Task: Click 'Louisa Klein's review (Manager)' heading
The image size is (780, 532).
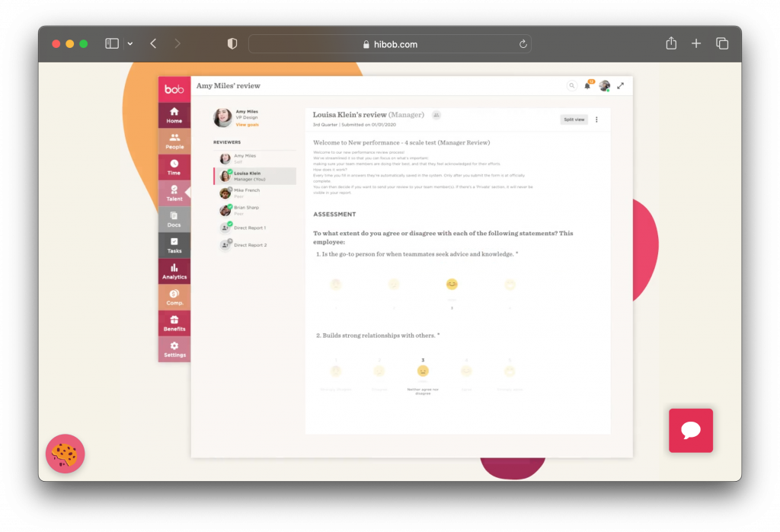Action: [x=368, y=115]
